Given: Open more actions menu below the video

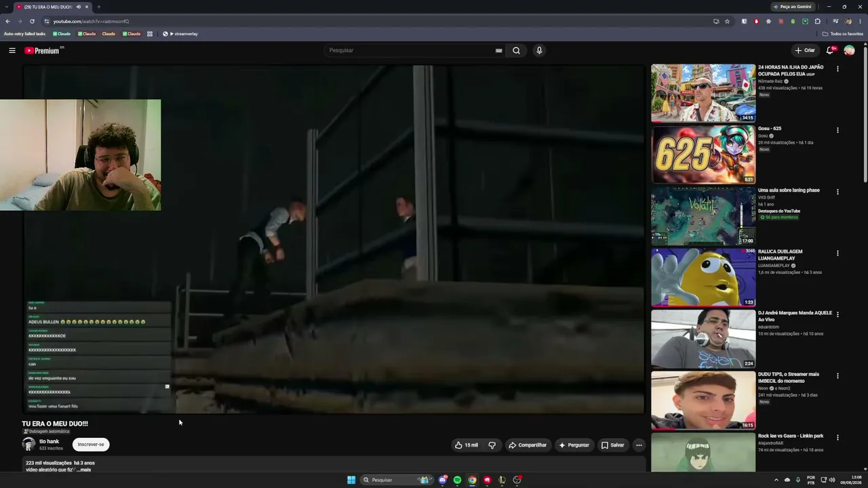Looking at the screenshot, I should click(639, 445).
